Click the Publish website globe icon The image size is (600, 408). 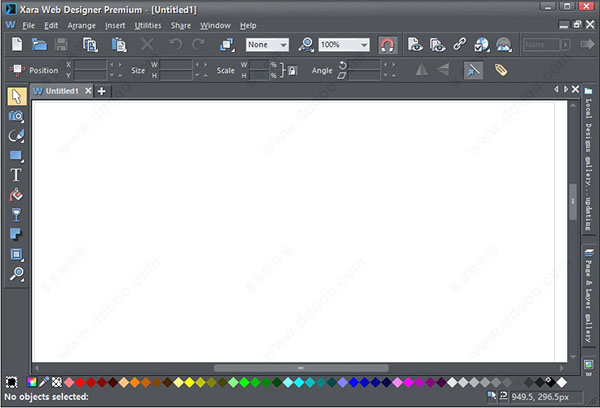[482, 45]
